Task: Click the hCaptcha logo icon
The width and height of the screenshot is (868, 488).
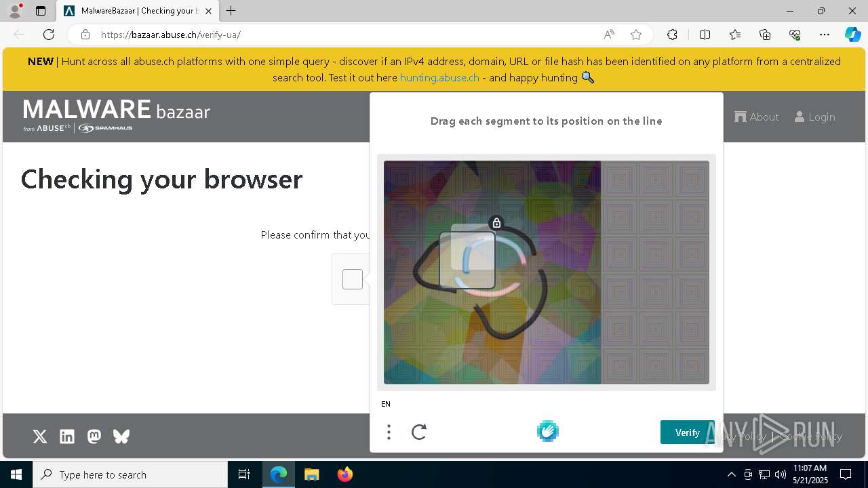Action: [548, 431]
